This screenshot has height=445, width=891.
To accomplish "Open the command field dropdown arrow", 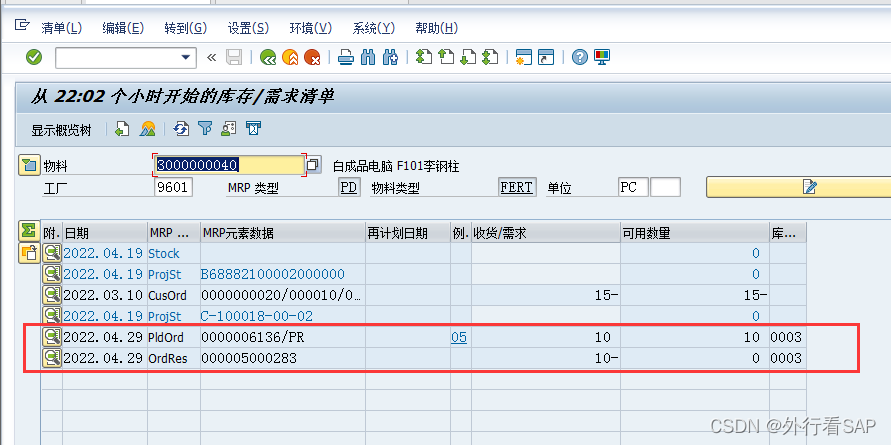I will coord(186,57).
